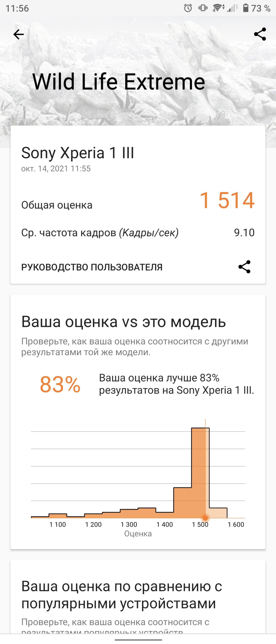Tap the Wi-Fi status icon
The image size is (276, 644).
point(218,8)
